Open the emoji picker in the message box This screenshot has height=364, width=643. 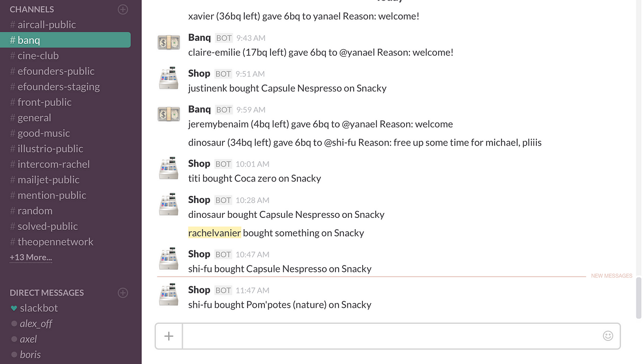click(608, 336)
